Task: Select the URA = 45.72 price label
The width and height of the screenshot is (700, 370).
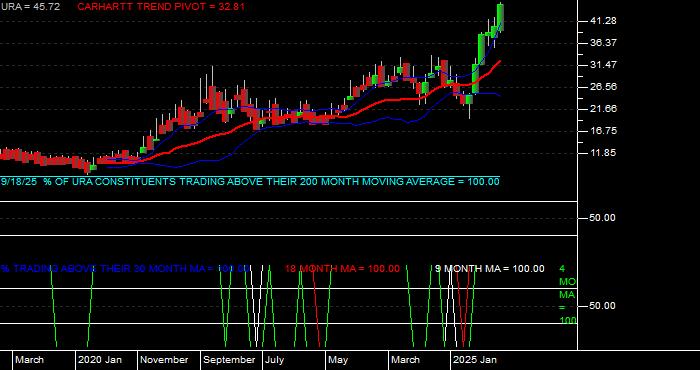Action: [x=30, y=7]
